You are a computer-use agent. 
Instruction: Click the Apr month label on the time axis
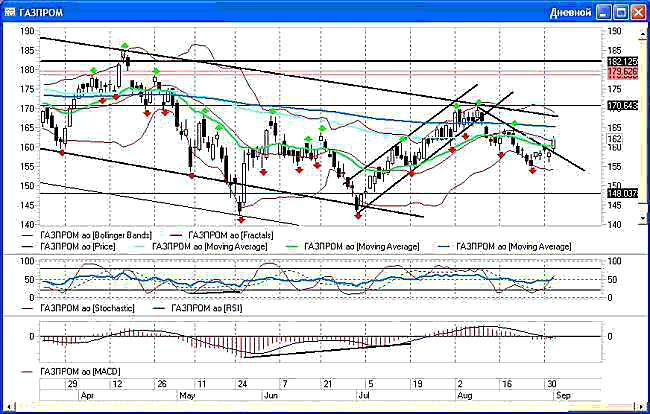[x=87, y=395]
